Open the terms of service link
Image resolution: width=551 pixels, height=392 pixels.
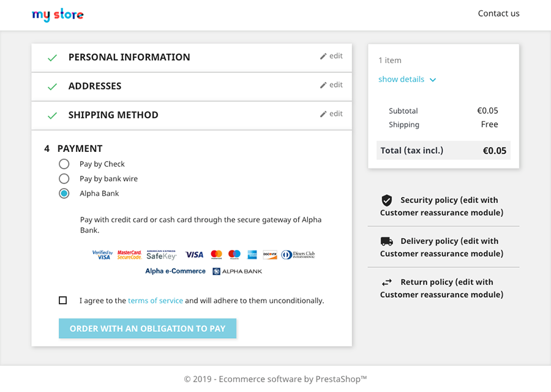coord(156,301)
